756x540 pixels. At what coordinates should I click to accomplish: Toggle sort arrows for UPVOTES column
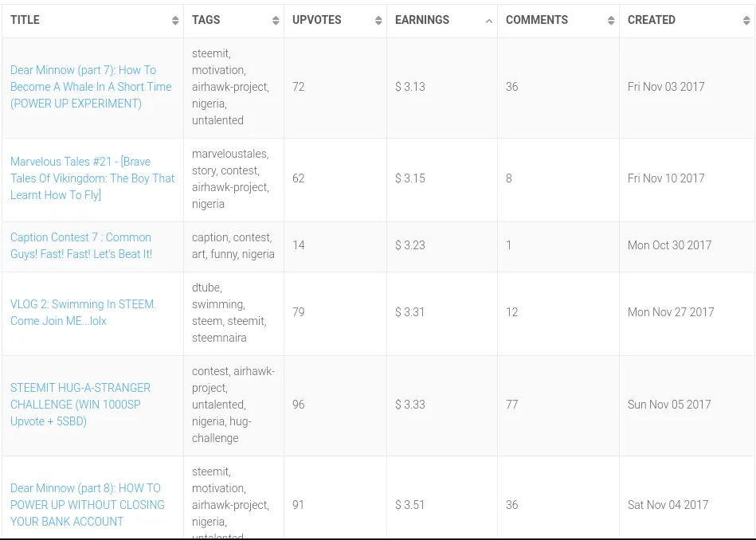click(x=378, y=20)
